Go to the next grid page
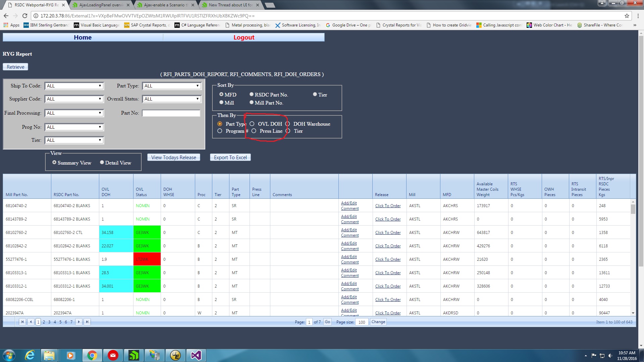 tap(79, 322)
